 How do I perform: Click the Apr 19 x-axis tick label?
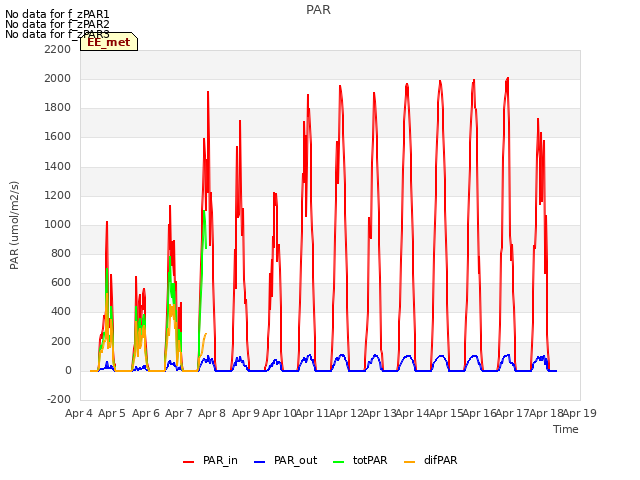point(580,413)
